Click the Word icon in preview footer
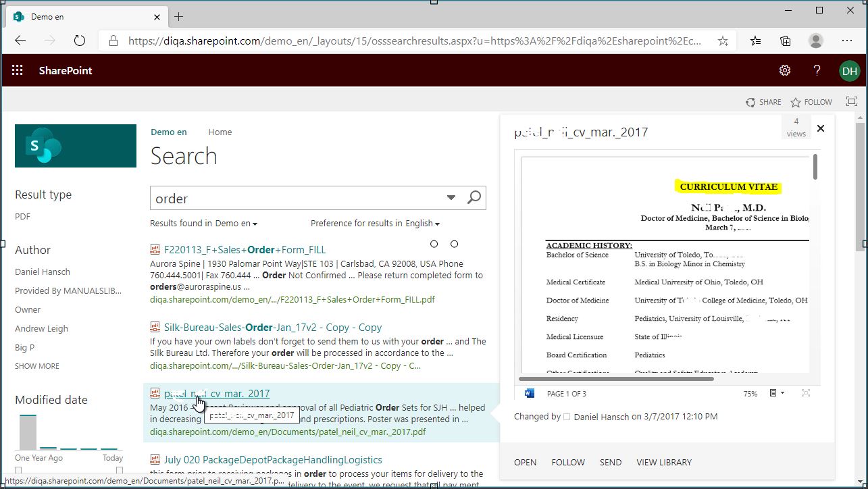Viewport: 868px width, 489px height. point(529,393)
